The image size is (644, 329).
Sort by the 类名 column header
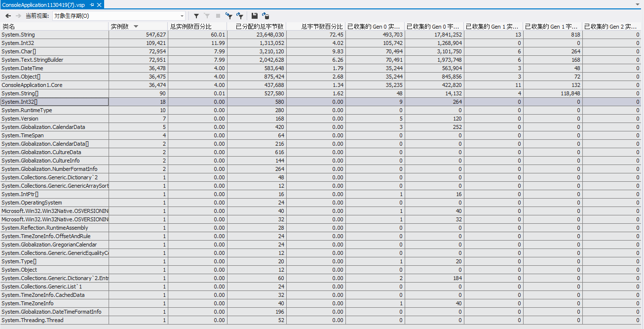54,26
